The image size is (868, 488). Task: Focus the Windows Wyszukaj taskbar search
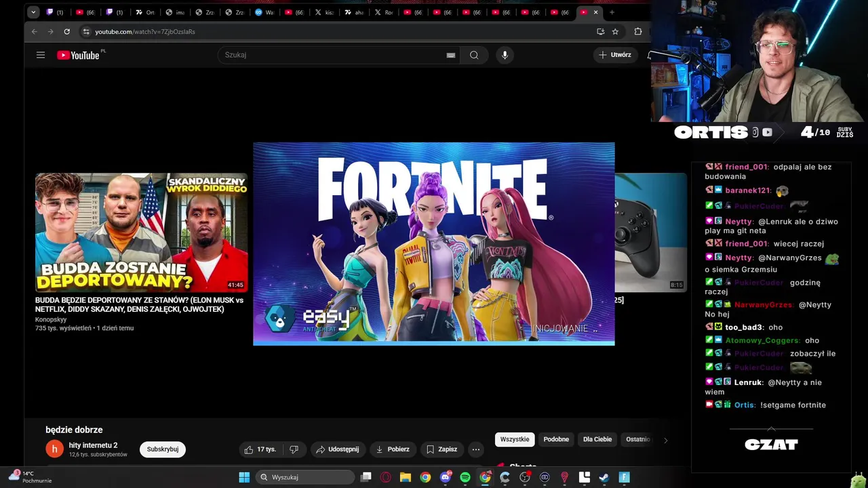pos(306,477)
